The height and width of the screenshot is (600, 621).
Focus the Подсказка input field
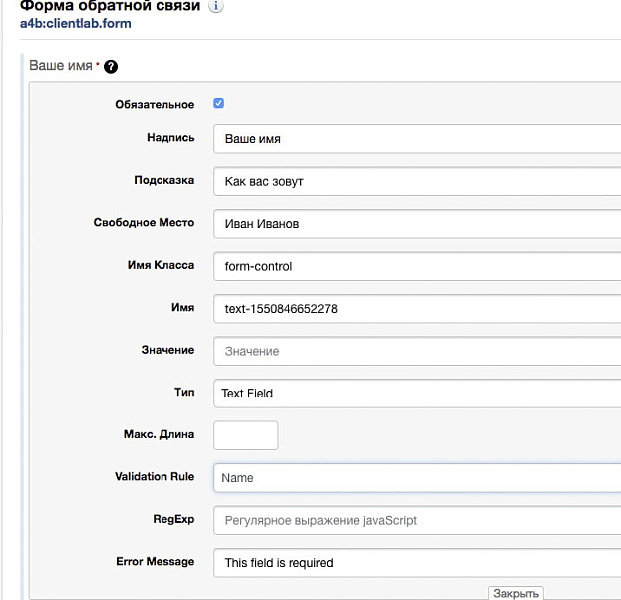pos(416,181)
